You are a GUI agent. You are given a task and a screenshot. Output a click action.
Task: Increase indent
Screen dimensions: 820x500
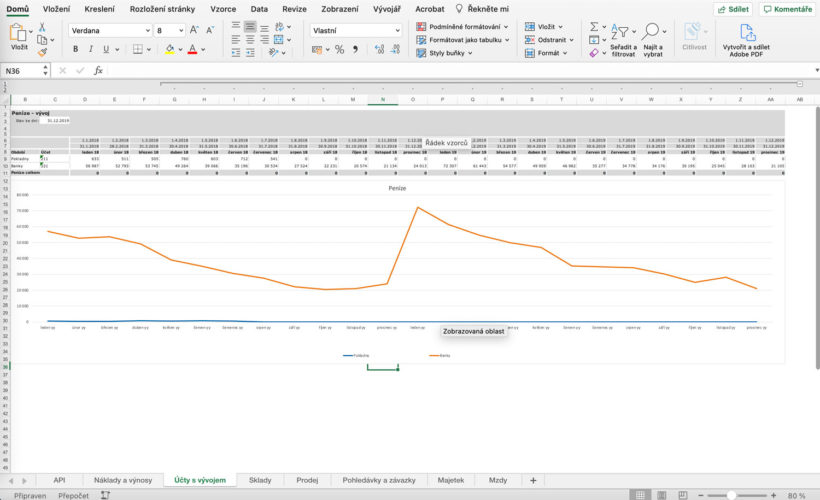(250, 52)
